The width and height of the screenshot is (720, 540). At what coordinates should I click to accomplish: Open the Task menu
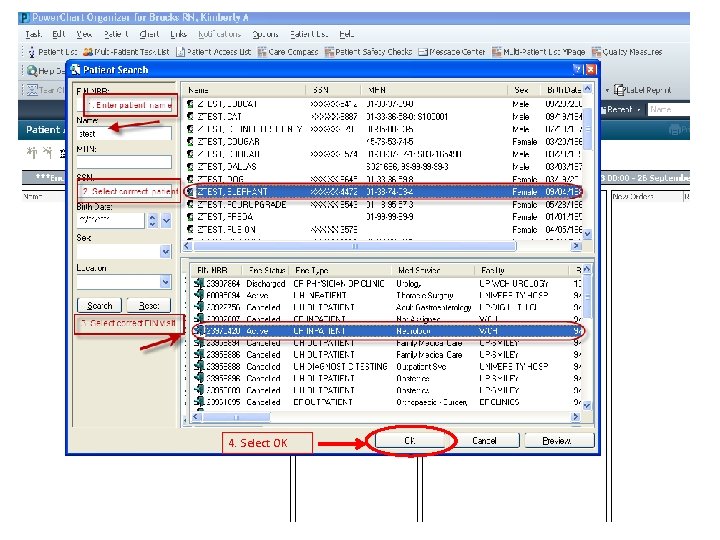tap(33, 34)
